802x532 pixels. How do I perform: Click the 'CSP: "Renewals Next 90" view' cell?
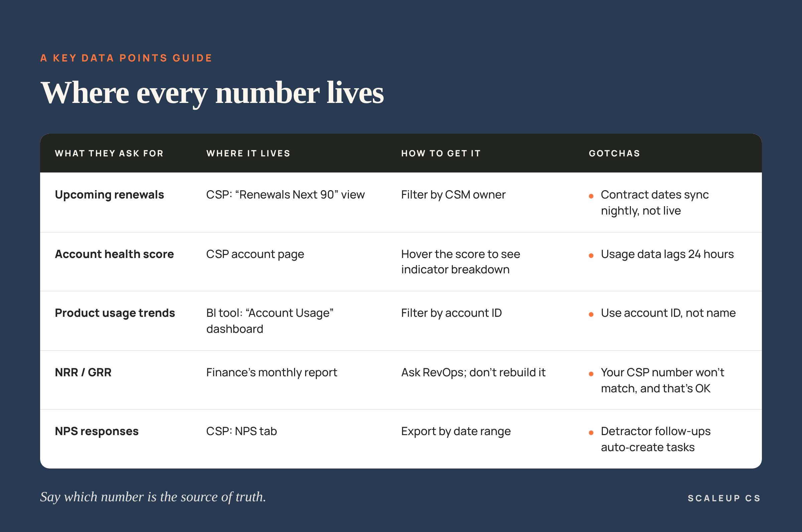click(x=285, y=195)
